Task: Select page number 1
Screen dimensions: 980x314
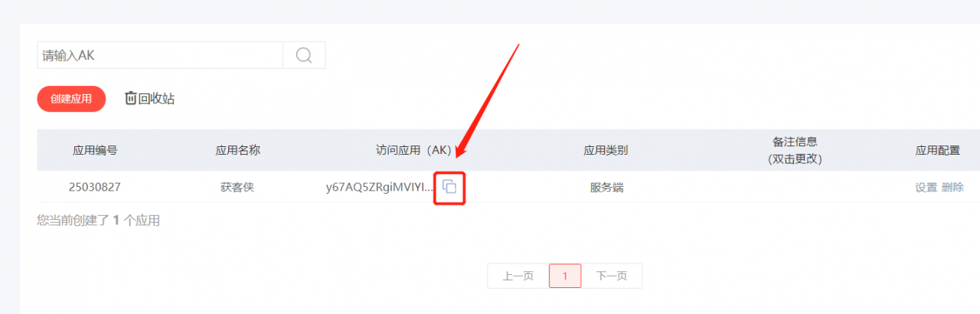Action: tap(565, 276)
